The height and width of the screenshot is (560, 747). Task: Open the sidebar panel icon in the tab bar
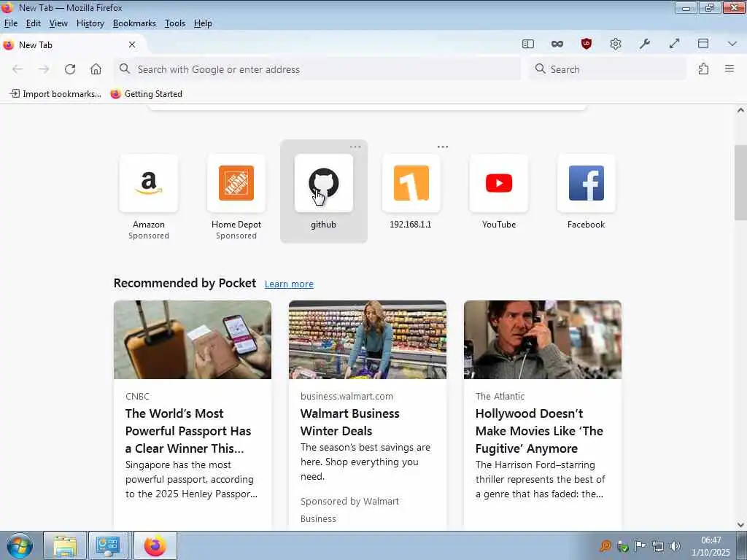click(x=528, y=44)
